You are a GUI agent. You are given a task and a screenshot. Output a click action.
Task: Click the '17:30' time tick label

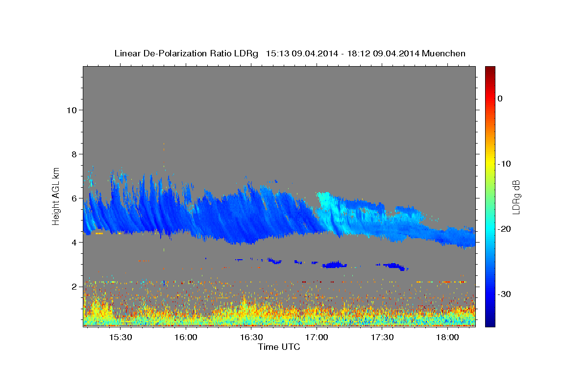pyautogui.click(x=382, y=338)
